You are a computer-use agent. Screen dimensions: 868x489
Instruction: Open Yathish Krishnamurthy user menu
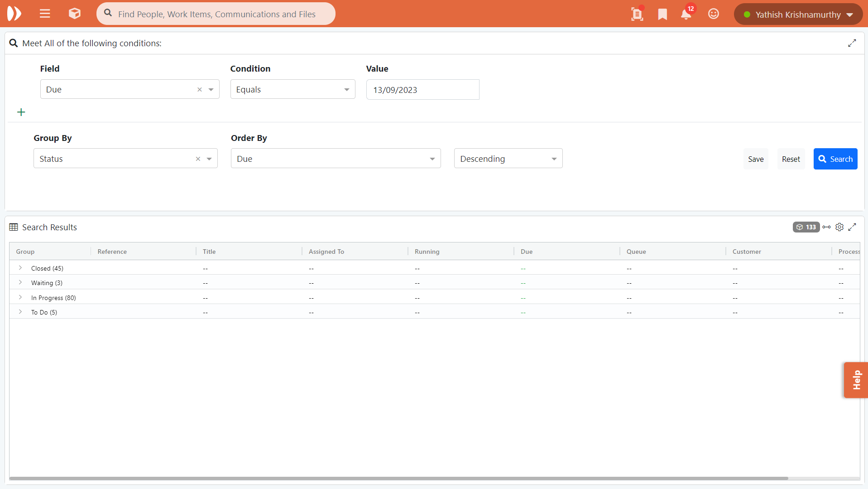[x=798, y=15]
